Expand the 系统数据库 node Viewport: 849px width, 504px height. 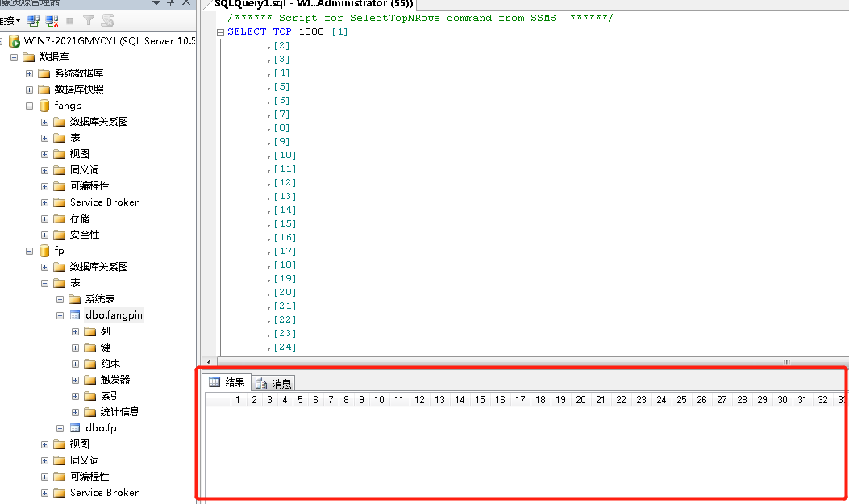[29, 73]
